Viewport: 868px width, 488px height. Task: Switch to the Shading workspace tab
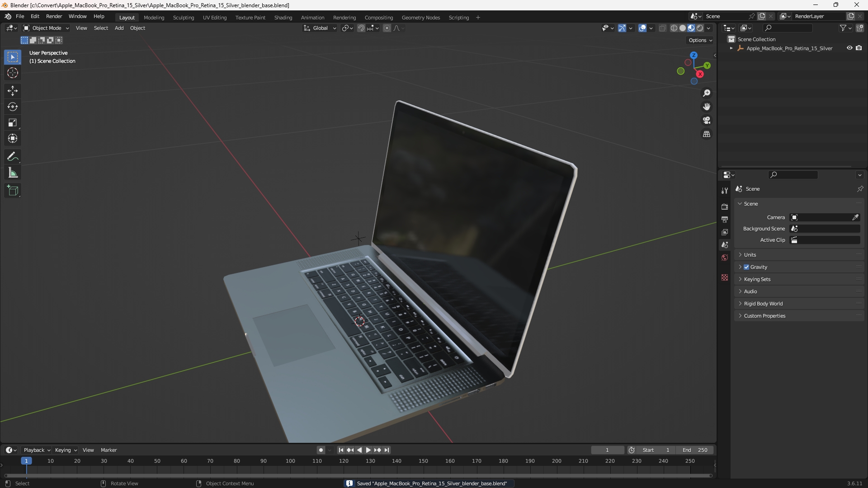pyautogui.click(x=283, y=18)
